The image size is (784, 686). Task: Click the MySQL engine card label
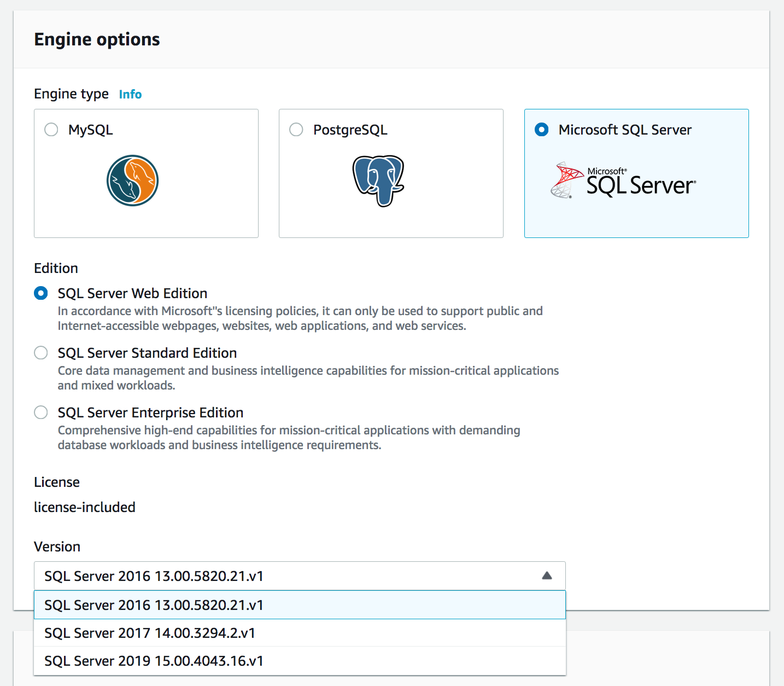91,130
